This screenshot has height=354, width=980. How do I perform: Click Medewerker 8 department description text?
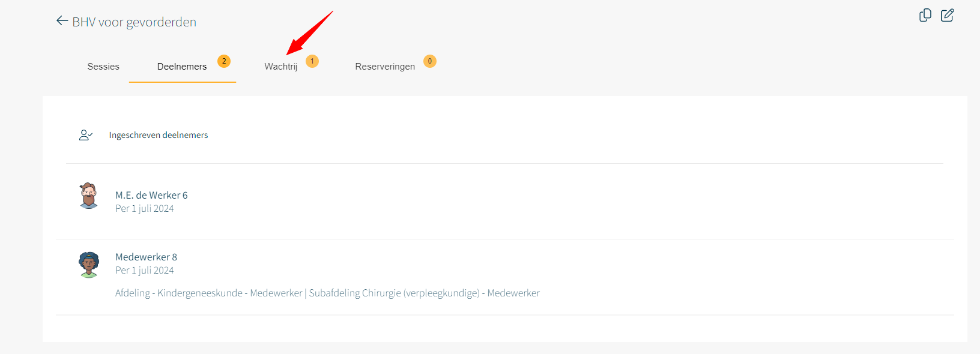click(327, 293)
